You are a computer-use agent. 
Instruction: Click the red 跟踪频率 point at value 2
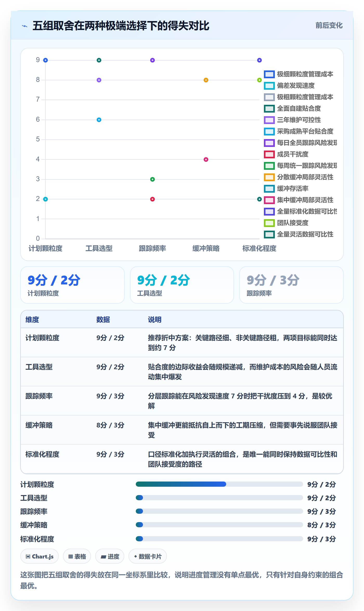click(153, 199)
